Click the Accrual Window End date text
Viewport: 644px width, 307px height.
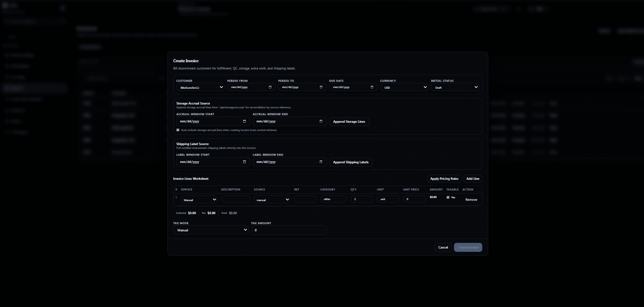266,121
